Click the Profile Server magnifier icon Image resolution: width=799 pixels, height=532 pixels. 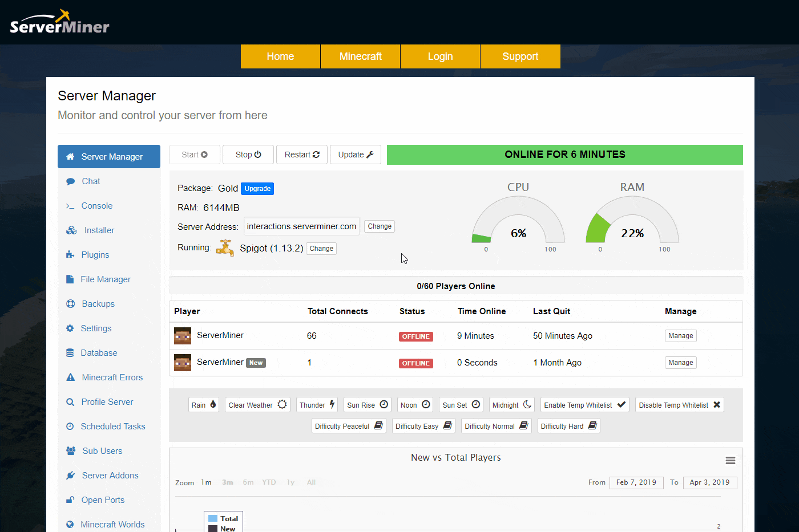(x=70, y=402)
